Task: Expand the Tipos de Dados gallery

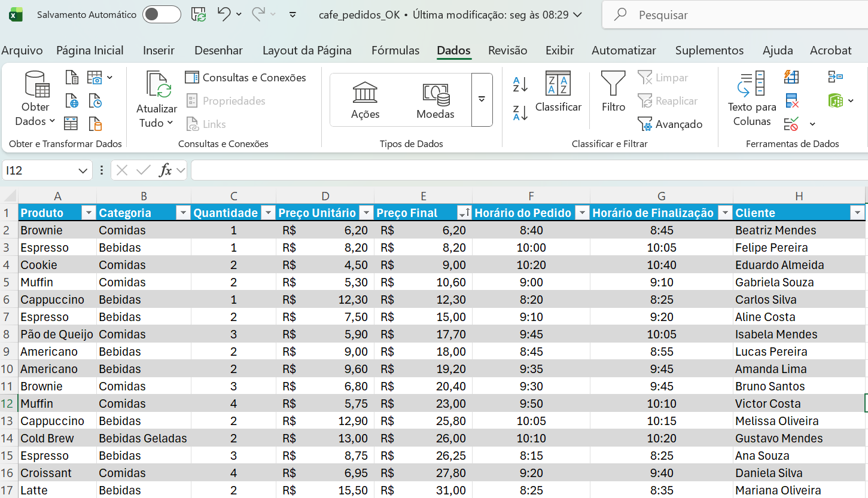Action: click(x=482, y=100)
